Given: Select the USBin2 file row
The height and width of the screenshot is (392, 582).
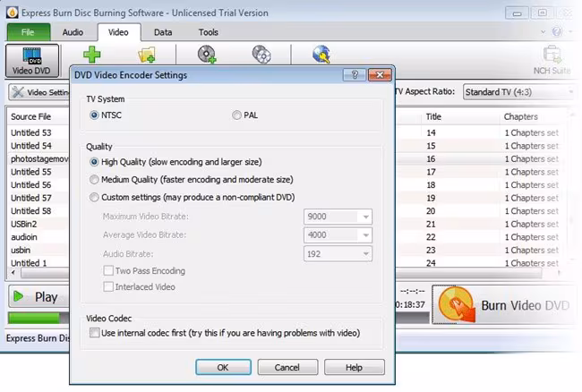Looking at the screenshot, I should pos(24,224).
